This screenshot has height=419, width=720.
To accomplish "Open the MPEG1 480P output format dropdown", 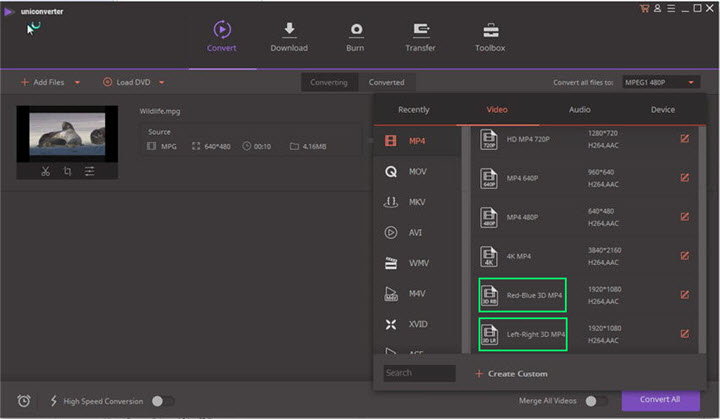I will point(661,82).
